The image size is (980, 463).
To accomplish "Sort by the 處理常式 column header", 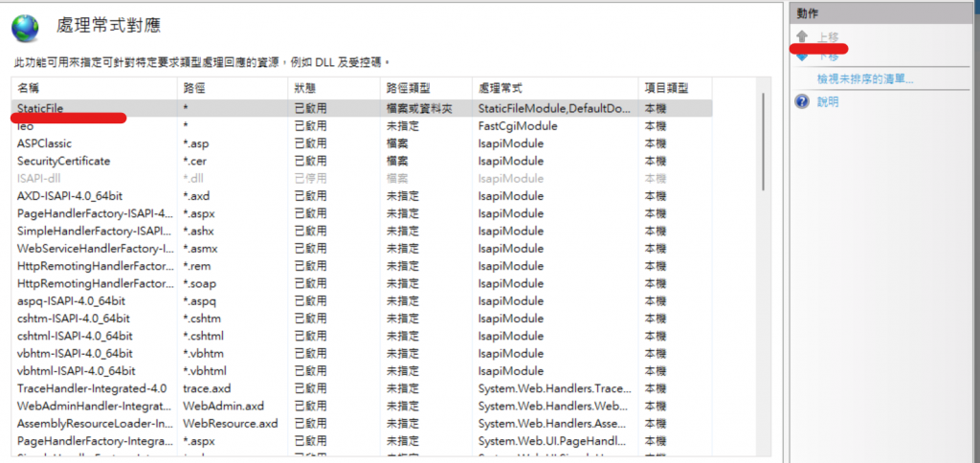I will point(556,89).
